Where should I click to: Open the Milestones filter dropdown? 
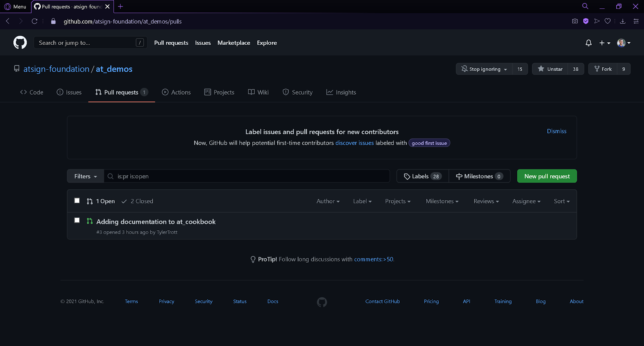click(442, 201)
